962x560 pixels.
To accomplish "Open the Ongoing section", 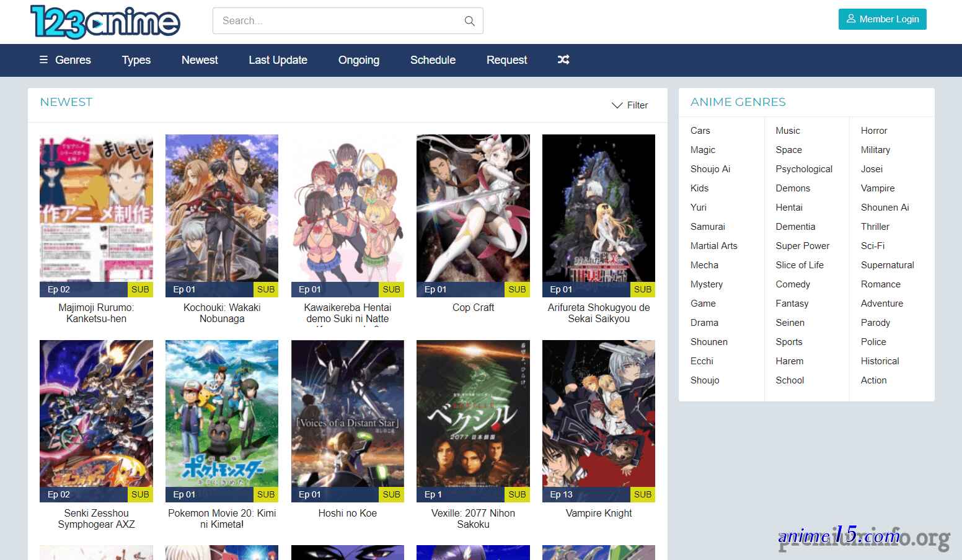I will [x=359, y=59].
